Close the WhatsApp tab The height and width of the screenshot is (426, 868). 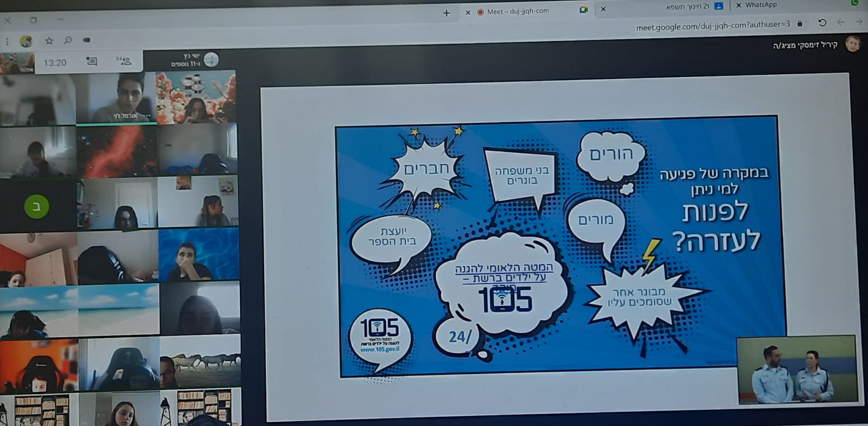738,5
